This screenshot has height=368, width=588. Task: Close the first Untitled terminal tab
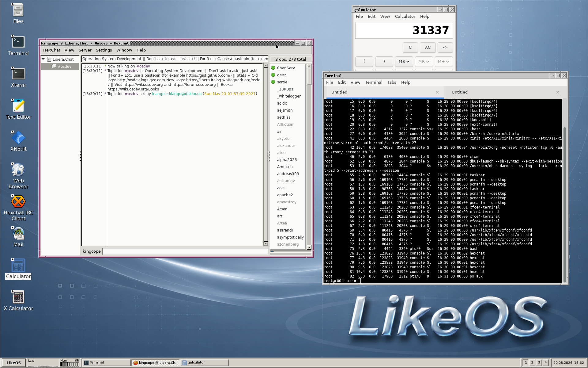coord(437,92)
